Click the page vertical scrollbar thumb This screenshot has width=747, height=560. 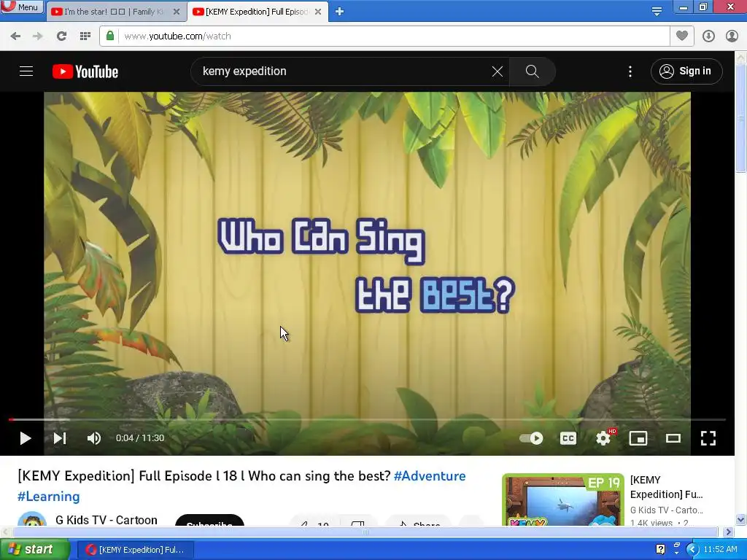740,117
